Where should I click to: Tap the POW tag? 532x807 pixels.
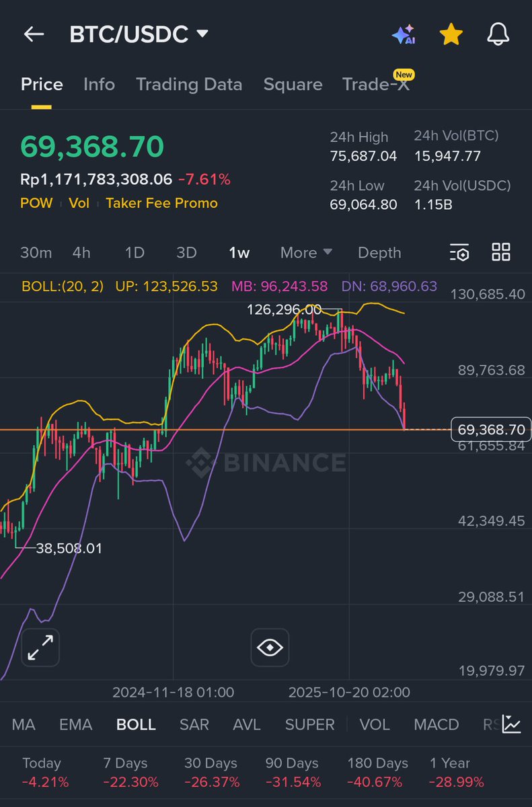36,203
